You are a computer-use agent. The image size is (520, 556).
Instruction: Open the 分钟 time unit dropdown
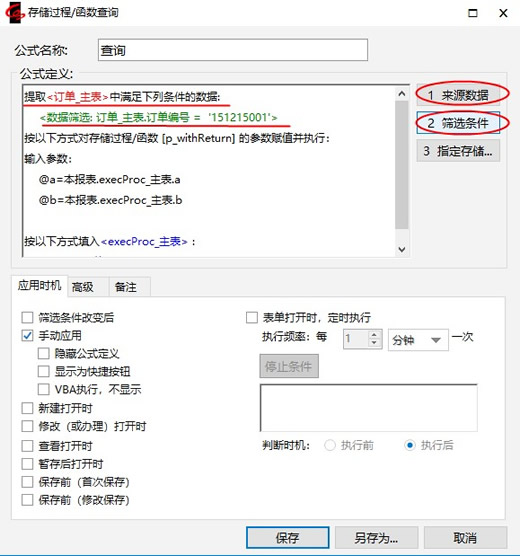[418, 340]
